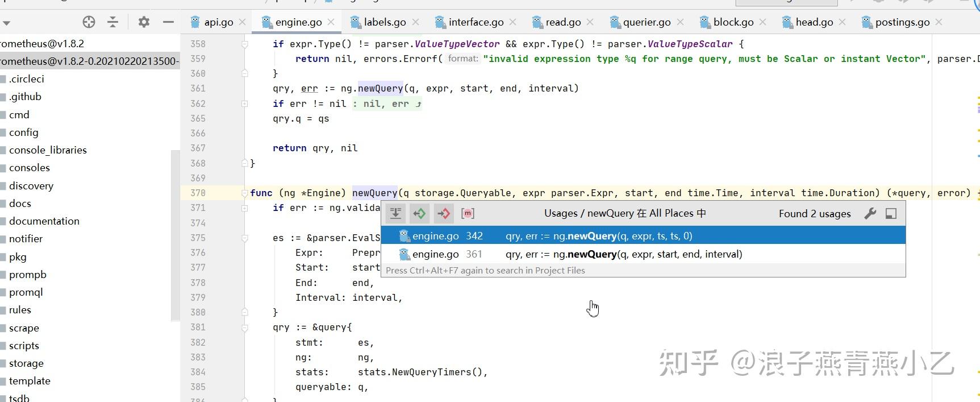The width and height of the screenshot is (980, 402).
Task: Select the config folder
Action: point(23,132)
